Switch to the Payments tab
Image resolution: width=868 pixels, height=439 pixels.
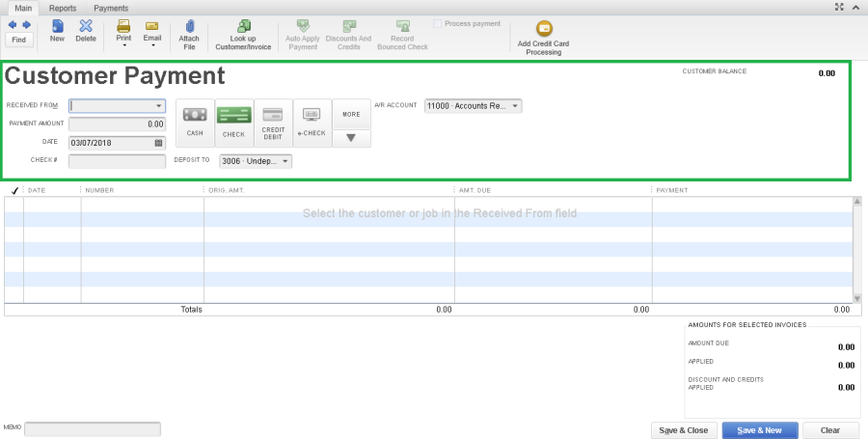[111, 8]
